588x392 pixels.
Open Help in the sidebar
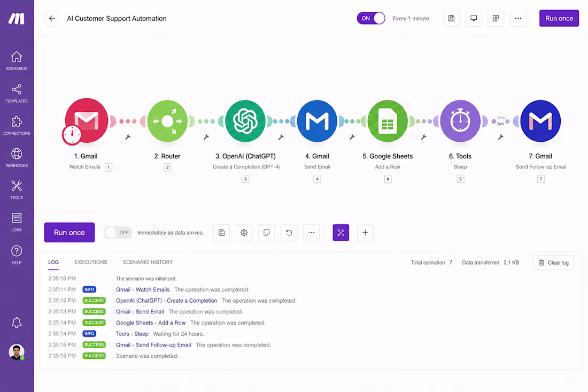point(17,255)
